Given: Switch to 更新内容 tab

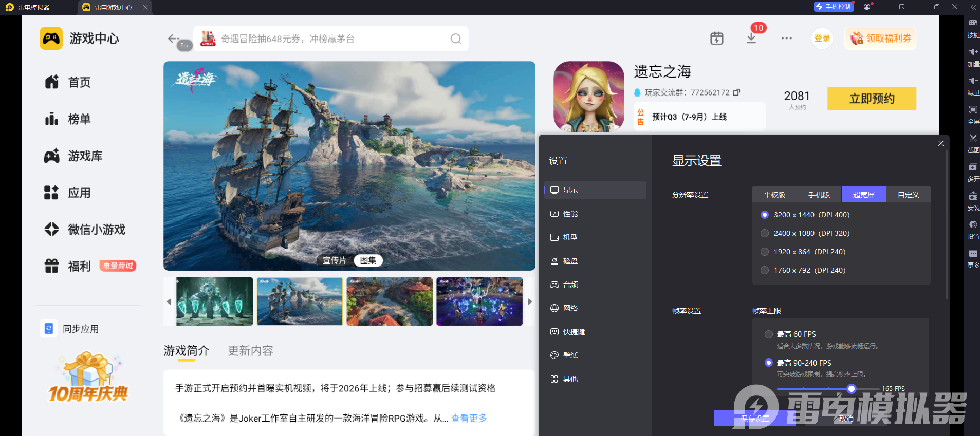Looking at the screenshot, I should coord(250,351).
